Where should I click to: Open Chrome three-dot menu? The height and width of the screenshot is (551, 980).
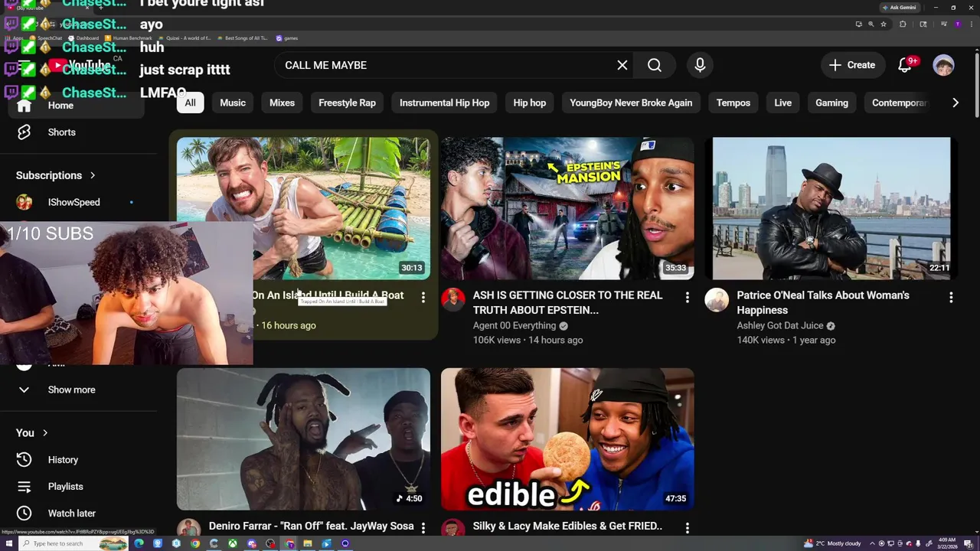click(x=970, y=24)
